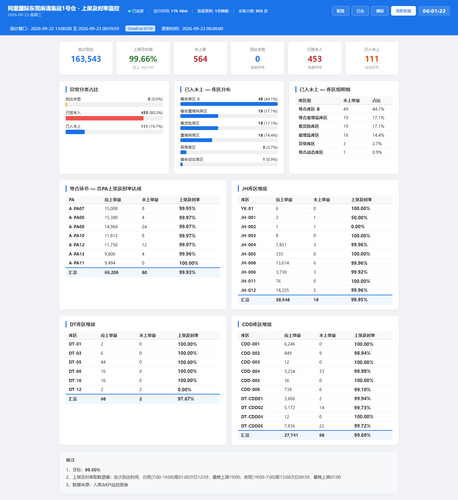
Task: Select the DT-CDD05 row label
Action: (252, 426)
